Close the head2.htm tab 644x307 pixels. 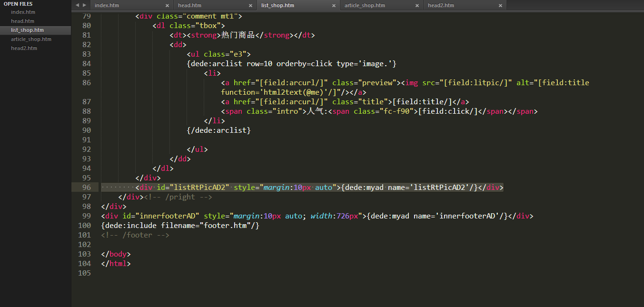click(500, 6)
